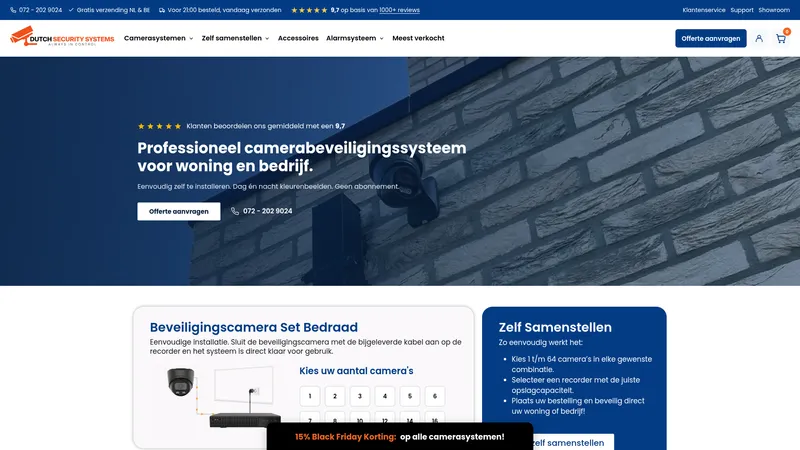Click the star rating in top bar

(309, 10)
